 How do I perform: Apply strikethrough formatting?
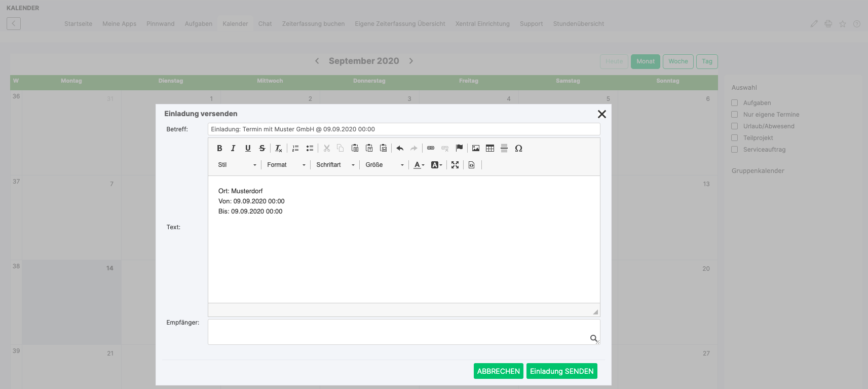click(x=262, y=148)
